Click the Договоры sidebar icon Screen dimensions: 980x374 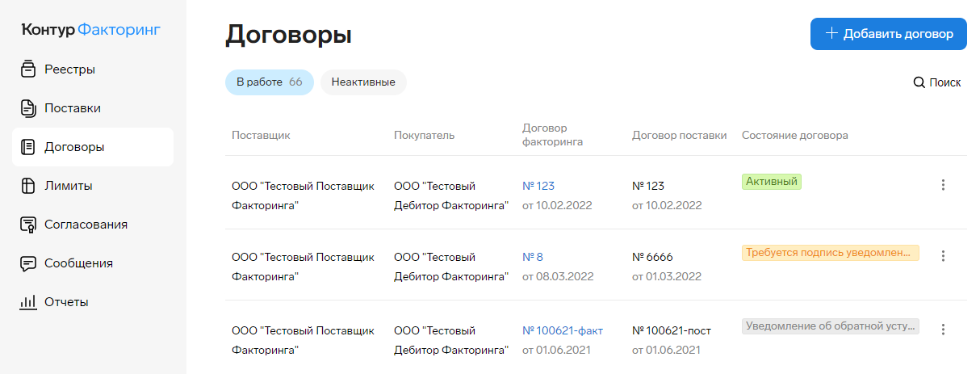click(28, 147)
